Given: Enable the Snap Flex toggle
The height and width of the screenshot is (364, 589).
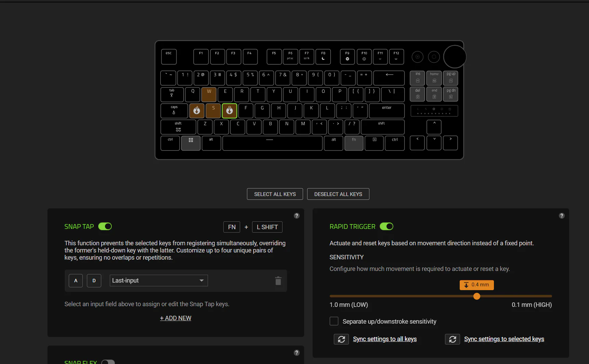Looking at the screenshot, I should click(x=108, y=362).
